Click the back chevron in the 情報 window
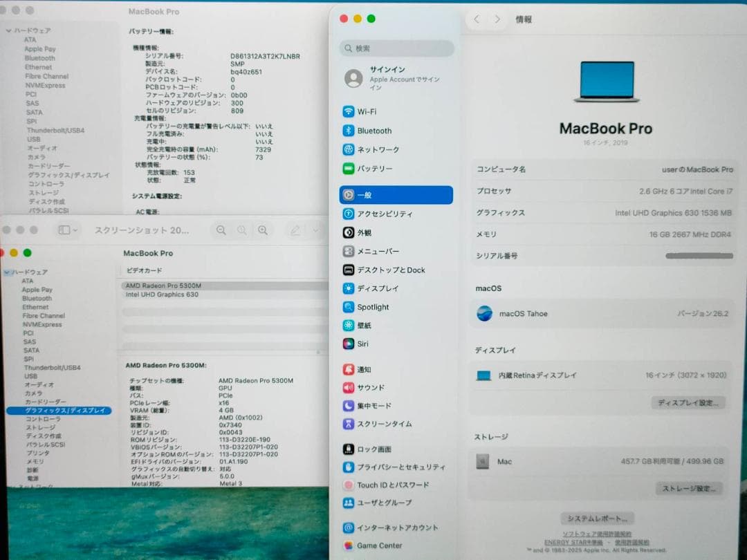747x560 pixels. [x=477, y=19]
